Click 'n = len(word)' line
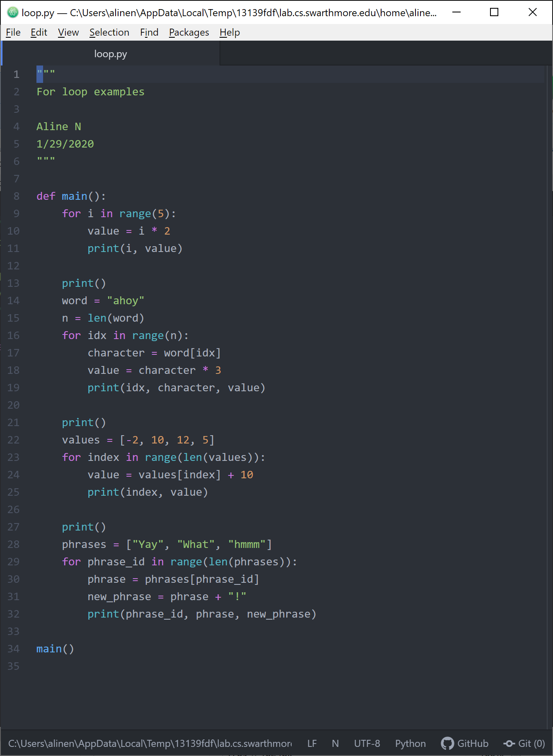Viewport: 553px width, 756px height. (103, 318)
